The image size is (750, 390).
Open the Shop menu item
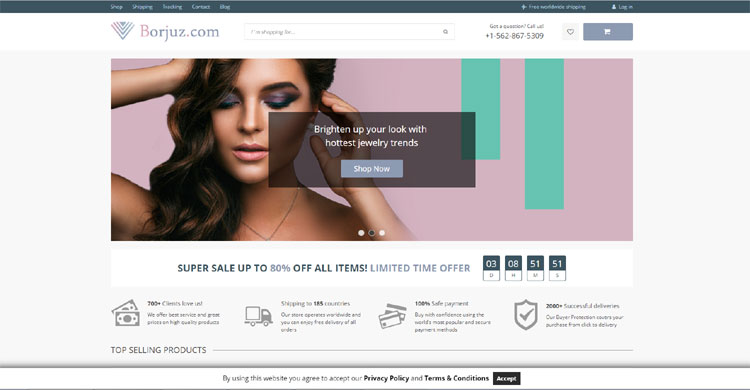[116, 7]
